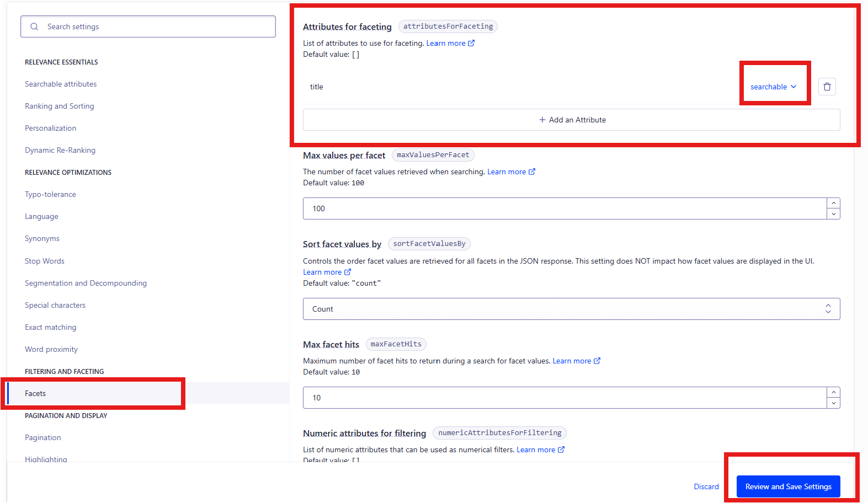Screen dimensions: 868x503
Task: Click Review and Save Settings button
Action: pyautogui.click(x=788, y=486)
